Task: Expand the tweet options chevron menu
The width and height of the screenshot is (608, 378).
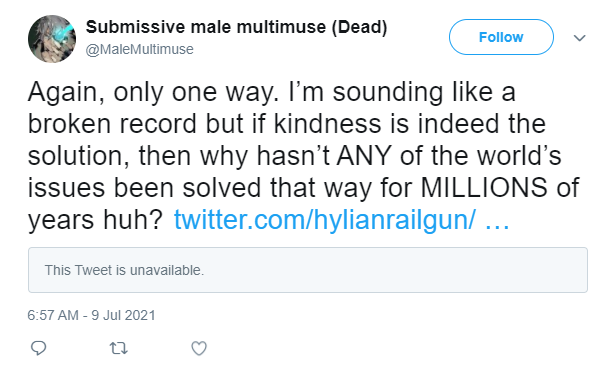Action: pos(579,38)
